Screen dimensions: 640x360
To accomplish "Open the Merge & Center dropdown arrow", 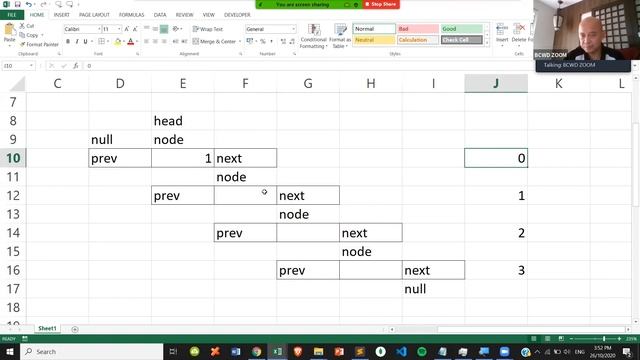I will (x=240, y=41).
